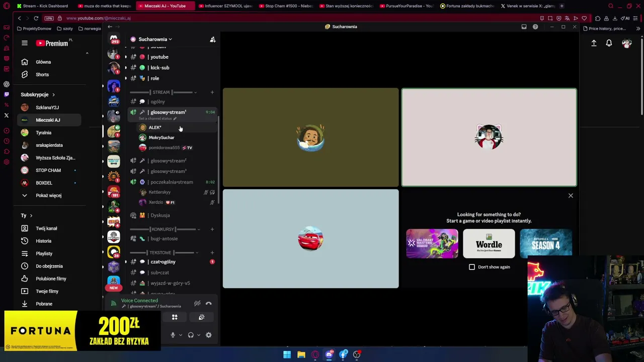Switch to Fortuna zakłady browser tab

(x=467, y=6)
